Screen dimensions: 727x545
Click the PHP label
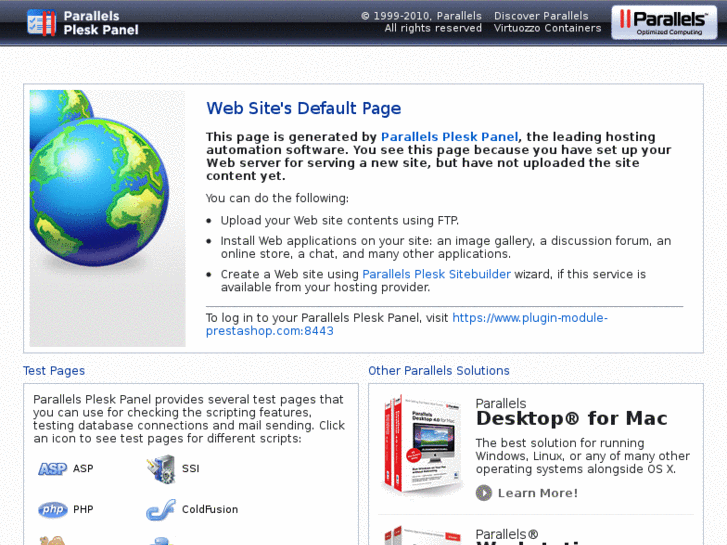[83, 509]
